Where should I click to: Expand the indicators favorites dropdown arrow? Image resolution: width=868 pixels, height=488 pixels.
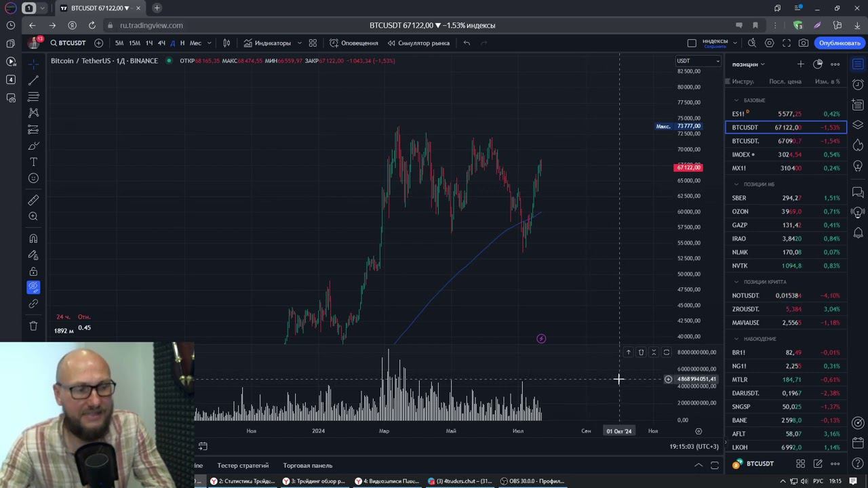point(299,43)
